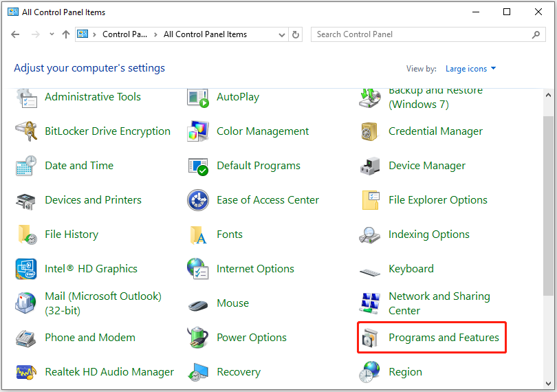Open the Indexing Options icon
This screenshot has height=392, width=557.
[369, 235]
